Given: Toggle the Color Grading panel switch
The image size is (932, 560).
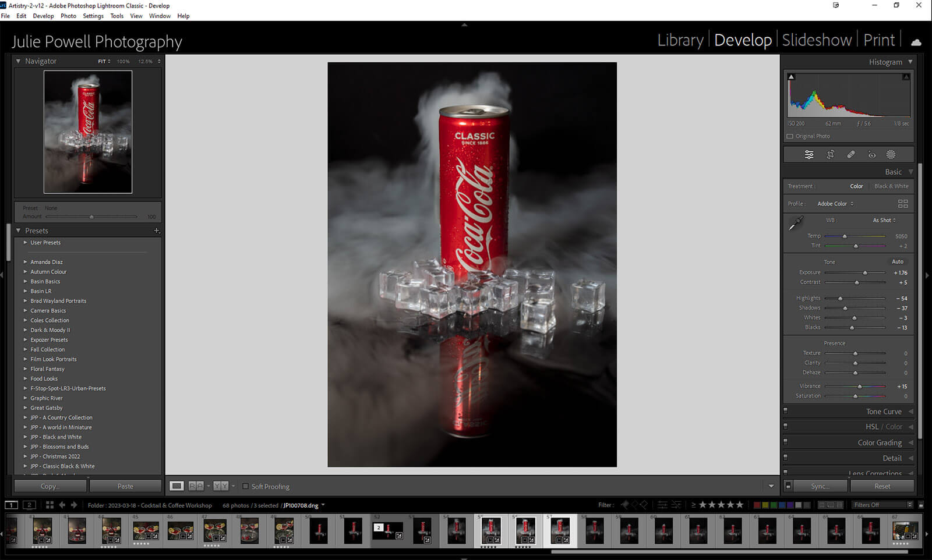Looking at the screenshot, I should click(x=785, y=442).
